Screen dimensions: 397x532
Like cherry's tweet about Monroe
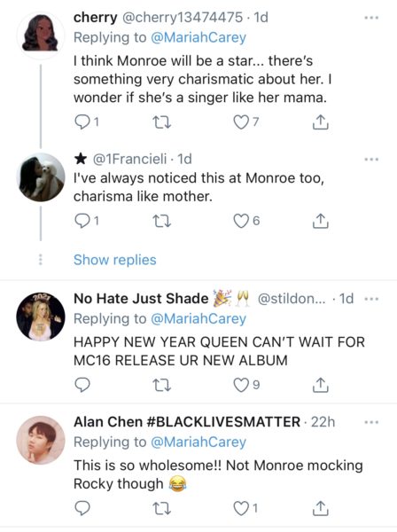241,122
